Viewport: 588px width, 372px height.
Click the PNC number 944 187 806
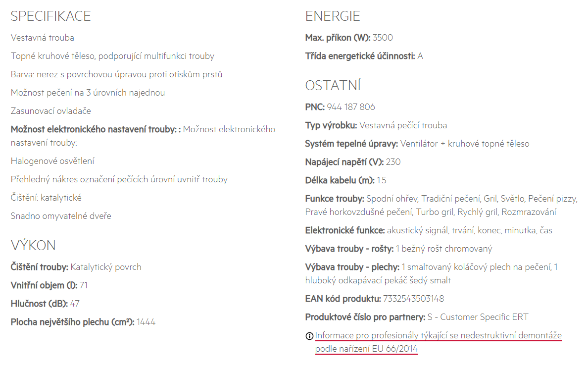tap(350, 107)
